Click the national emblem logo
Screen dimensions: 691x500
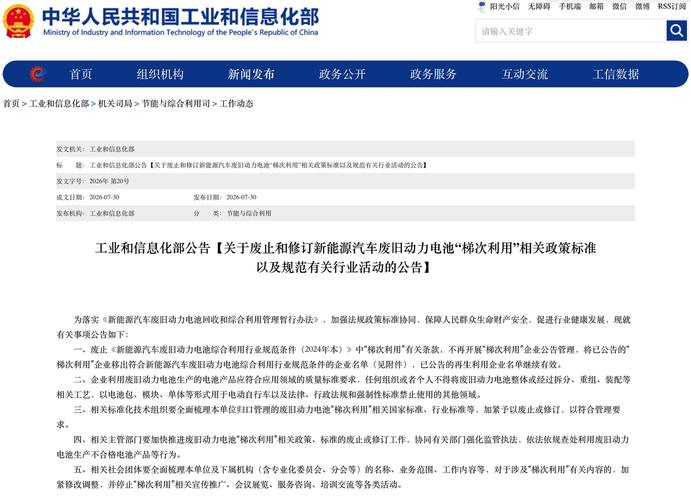pos(18,21)
